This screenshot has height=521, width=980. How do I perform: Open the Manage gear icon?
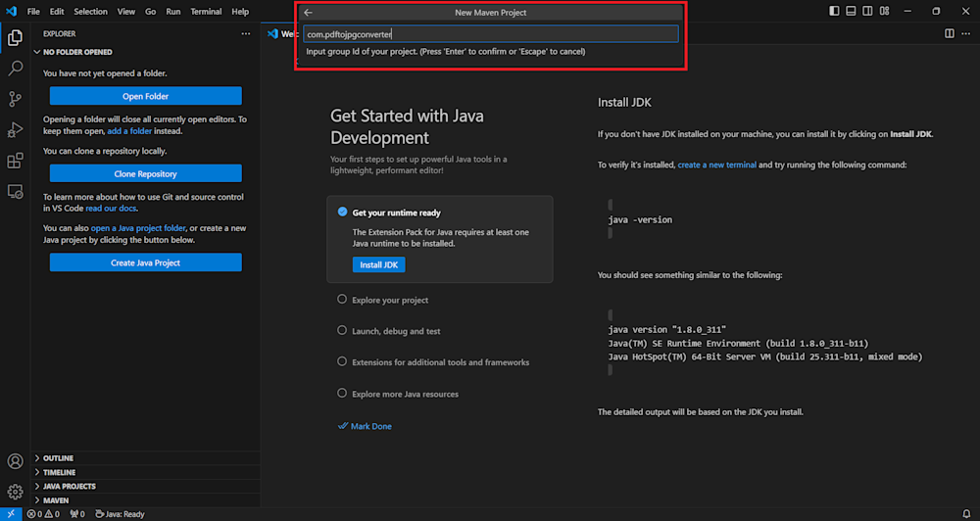click(x=15, y=492)
